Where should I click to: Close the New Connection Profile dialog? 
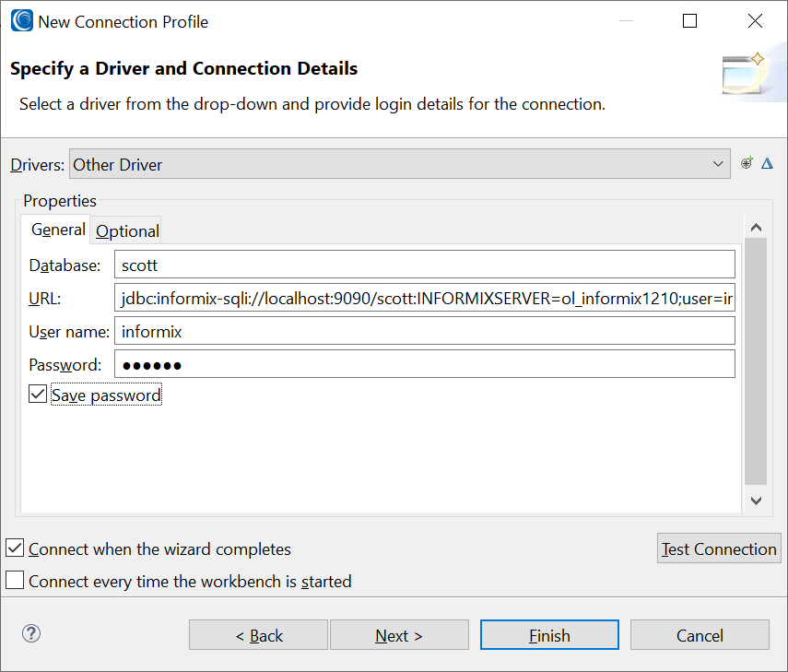pyautogui.click(x=755, y=21)
